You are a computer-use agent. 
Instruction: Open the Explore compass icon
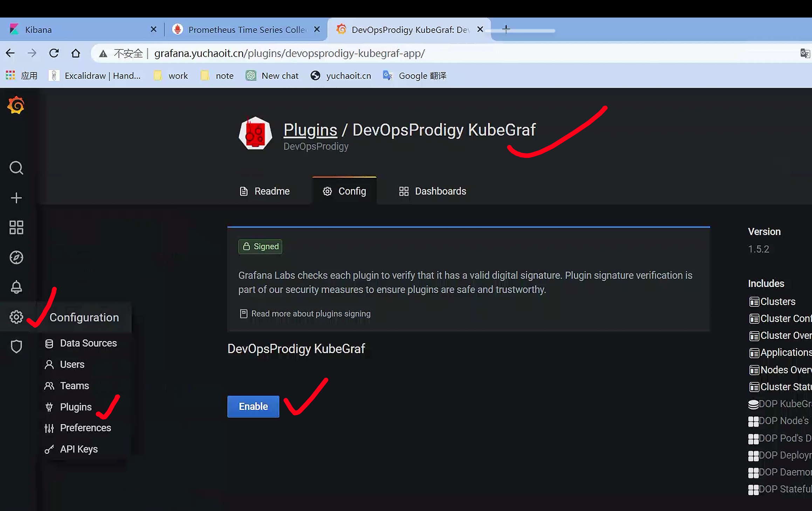(x=16, y=258)
